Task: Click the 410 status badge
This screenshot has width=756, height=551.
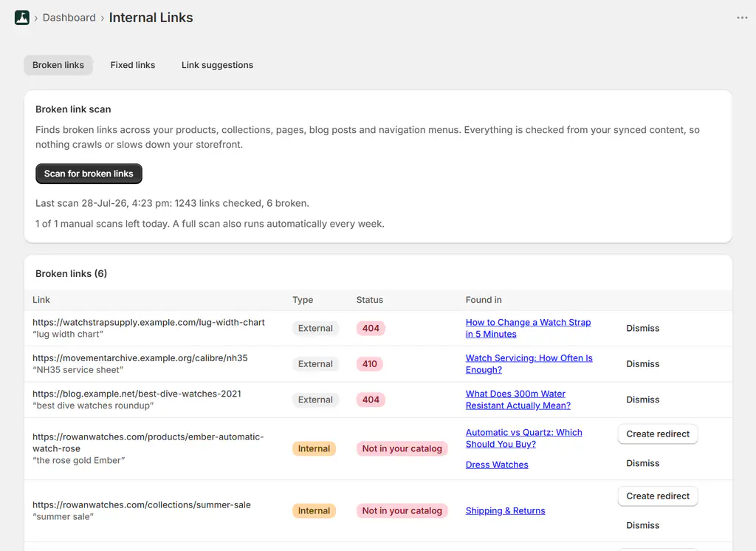Action: [370, 364]
